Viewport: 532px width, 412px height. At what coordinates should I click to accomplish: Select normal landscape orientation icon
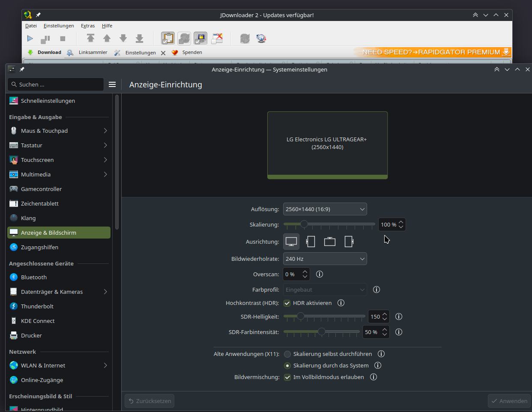(x=291, y=242)
